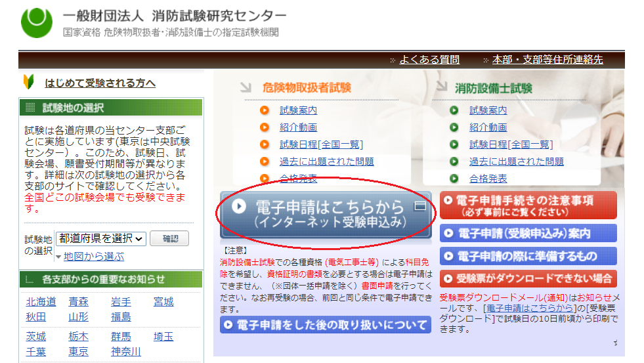Open fire equipment 過去に出題された問題 link
Image resolution: width=644 pixels, height=363 pixels.
pyautogui.click(x=516, y=161)
